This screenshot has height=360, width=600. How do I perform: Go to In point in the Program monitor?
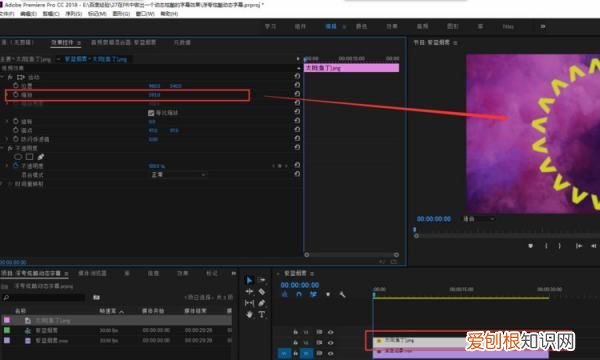tap(579, 246)
